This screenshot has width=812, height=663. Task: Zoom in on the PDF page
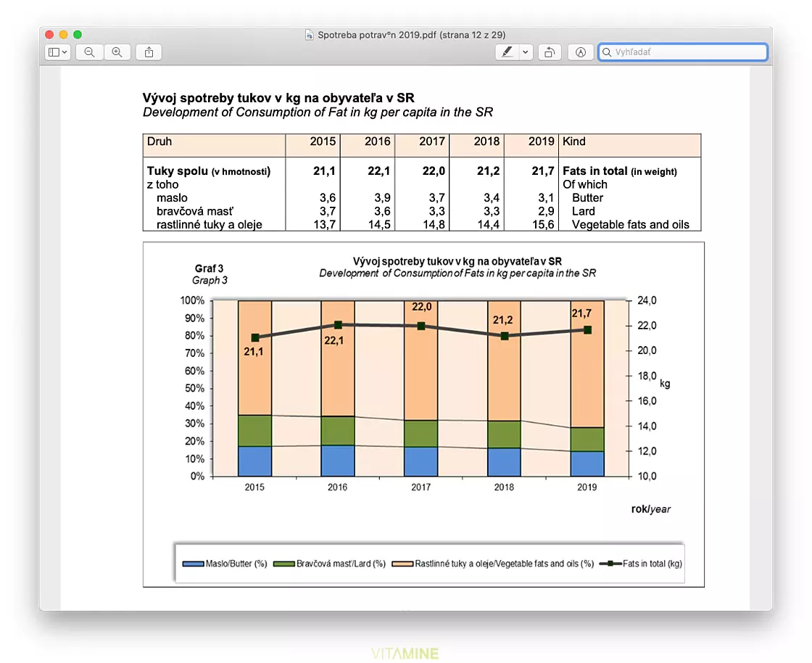click(117, 52)
